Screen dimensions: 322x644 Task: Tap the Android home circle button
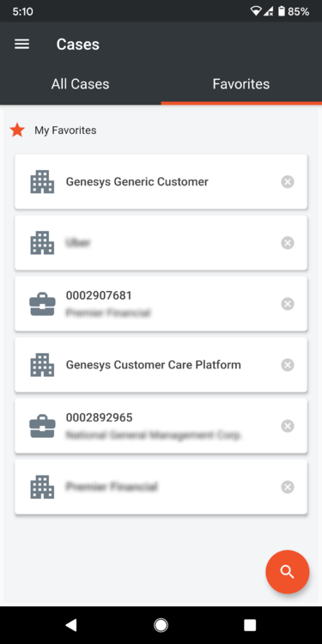coord(161,625)
